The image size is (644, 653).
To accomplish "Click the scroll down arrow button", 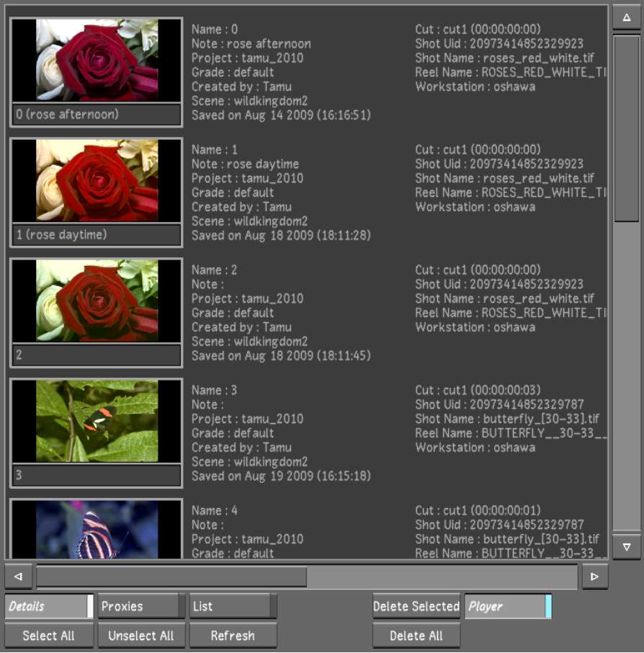I will pyautogui.click(x=626, y=547).
